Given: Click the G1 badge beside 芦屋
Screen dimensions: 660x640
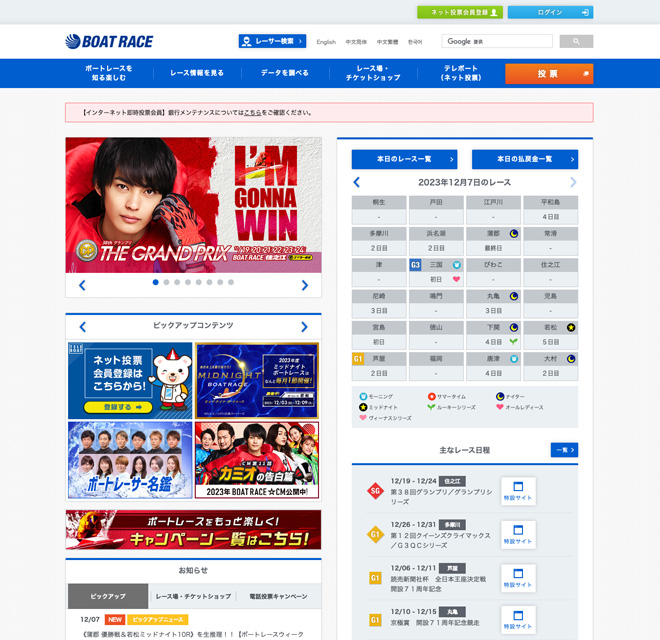Looking at the screenshot, I should point(358,359).
